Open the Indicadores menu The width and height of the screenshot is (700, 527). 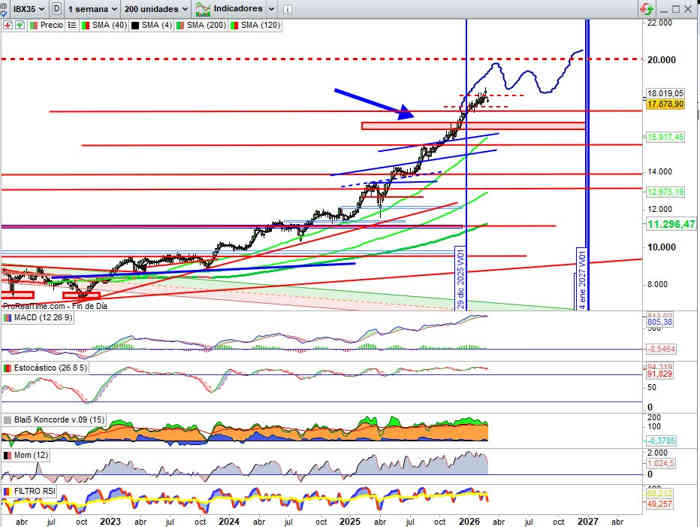(x=232, y=8)
